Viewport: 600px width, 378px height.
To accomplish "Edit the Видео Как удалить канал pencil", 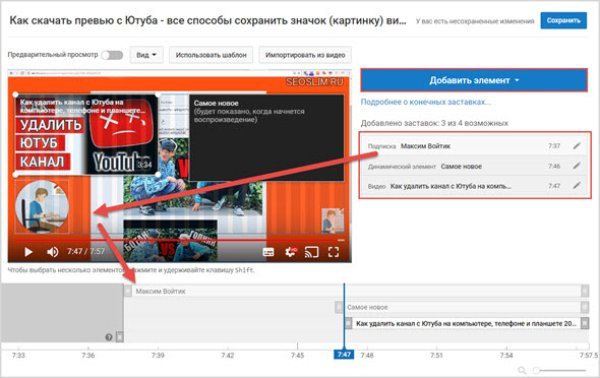I will pos(577,186).
